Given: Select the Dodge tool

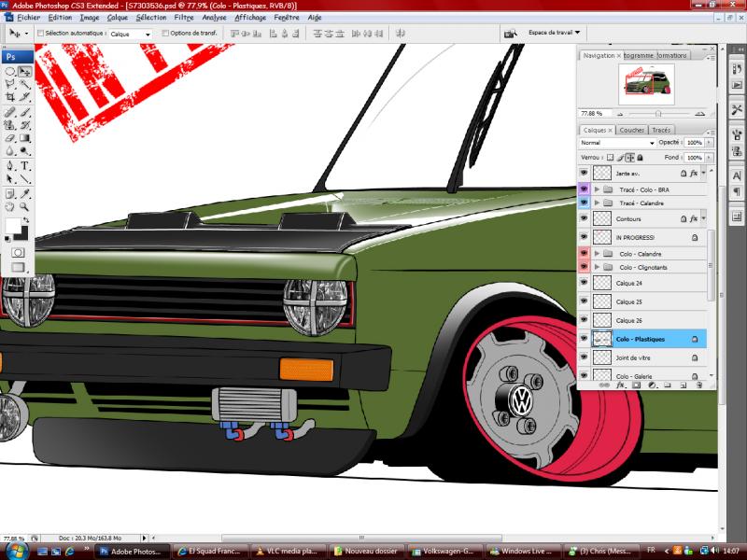Looking at the screenshot, I should click(x=24, y=151).
